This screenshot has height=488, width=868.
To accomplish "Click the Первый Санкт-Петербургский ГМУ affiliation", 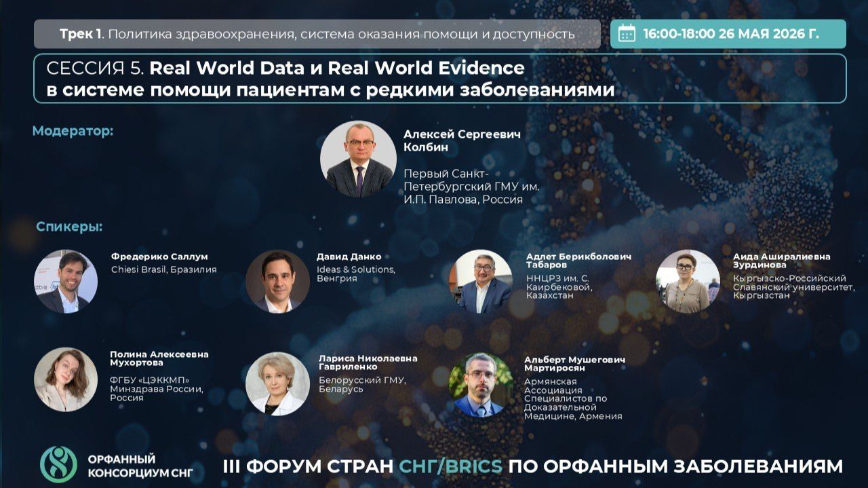I will (471, 186).
